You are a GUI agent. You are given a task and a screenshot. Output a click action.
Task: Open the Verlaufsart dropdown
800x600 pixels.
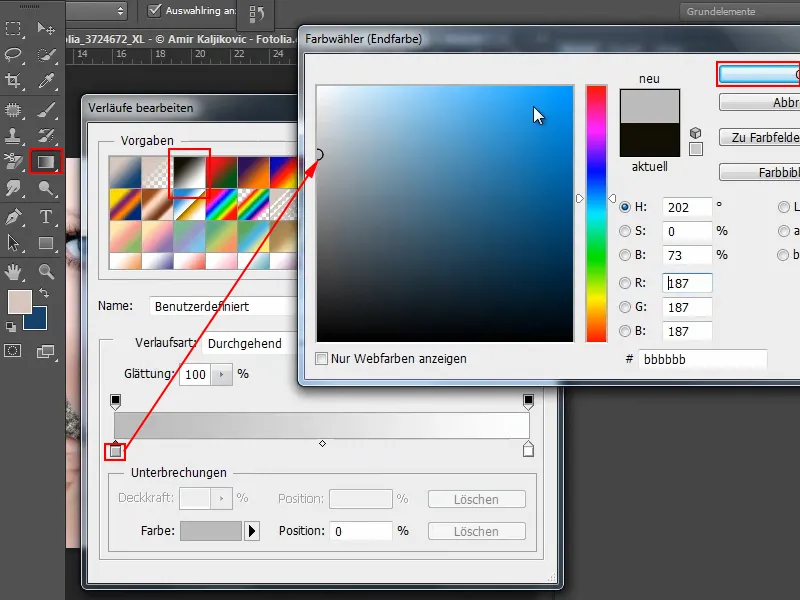(250, 343)
